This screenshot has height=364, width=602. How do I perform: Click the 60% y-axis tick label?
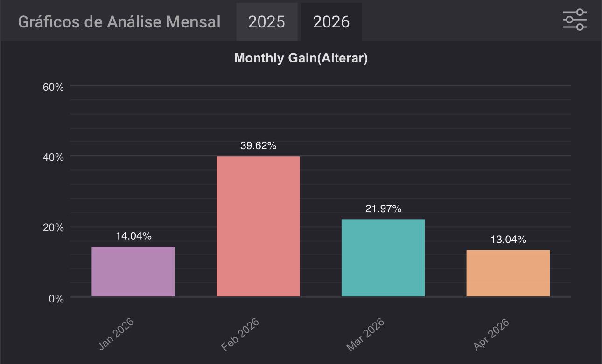click(53, 87)
